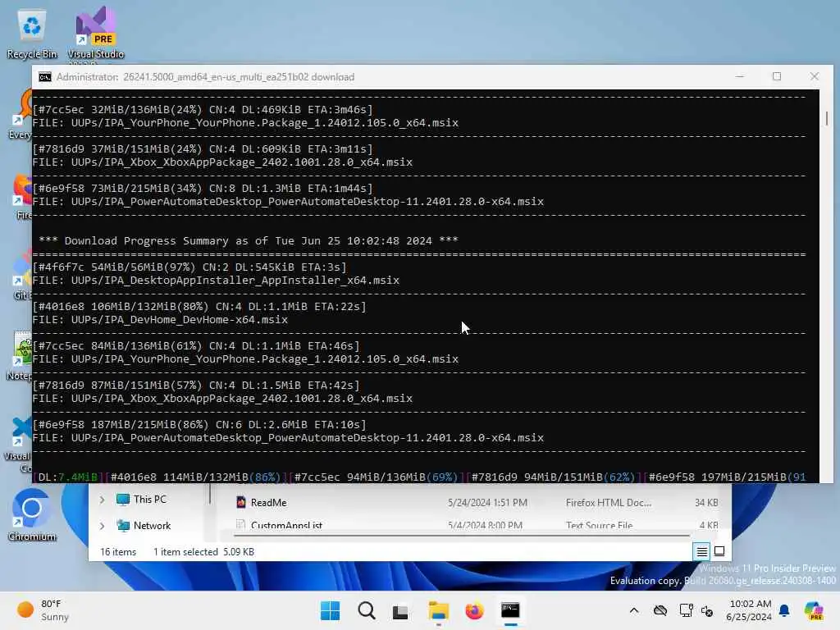Click the DevHome-x64.msix file line
Screen dimensions: 840x630
coord(160,320)
